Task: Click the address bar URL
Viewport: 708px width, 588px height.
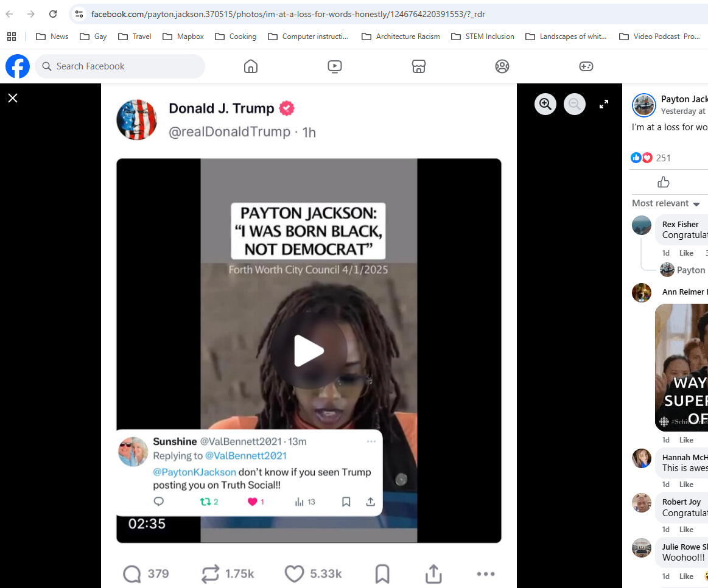Action: pos(288,14)
